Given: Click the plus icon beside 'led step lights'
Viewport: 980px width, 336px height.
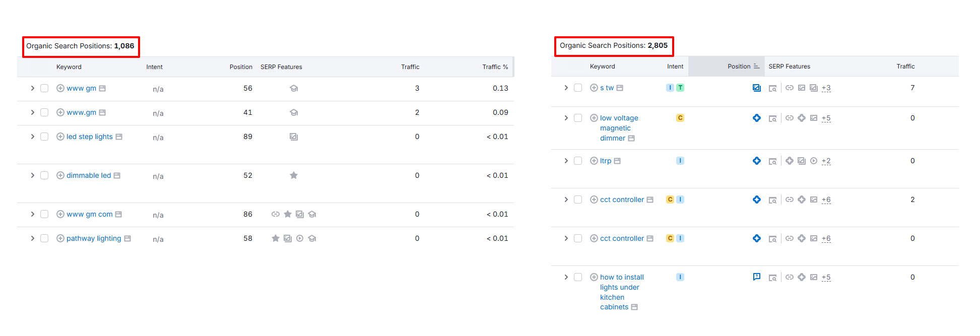Looking at the screenshot, I should (60, 137).
